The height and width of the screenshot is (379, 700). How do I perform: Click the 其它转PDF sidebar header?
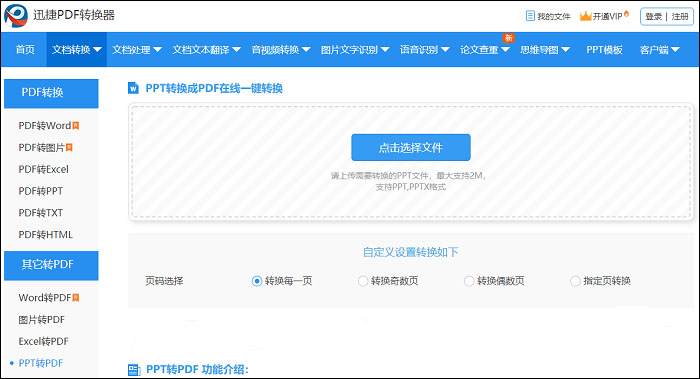pyautogui.click(x=51, y=265)
